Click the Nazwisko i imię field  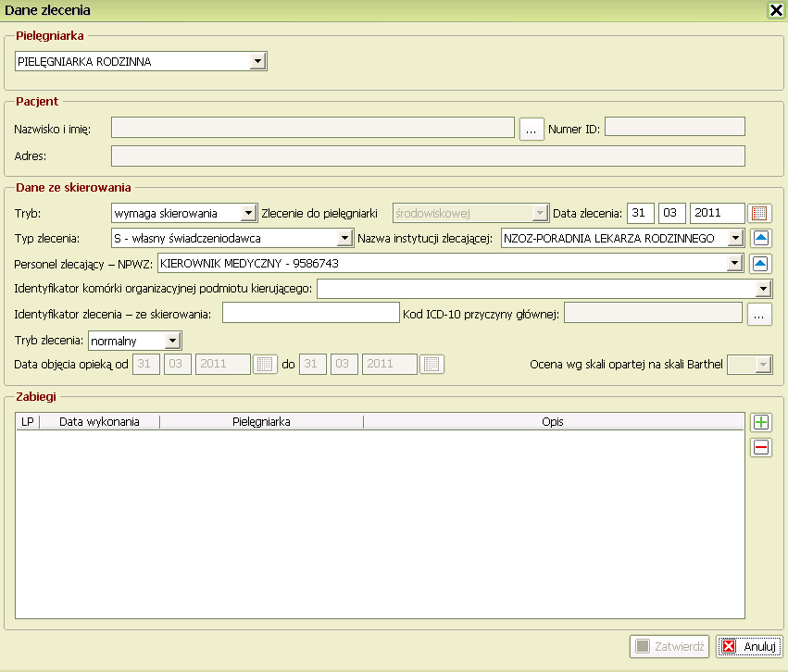point(313,127)
